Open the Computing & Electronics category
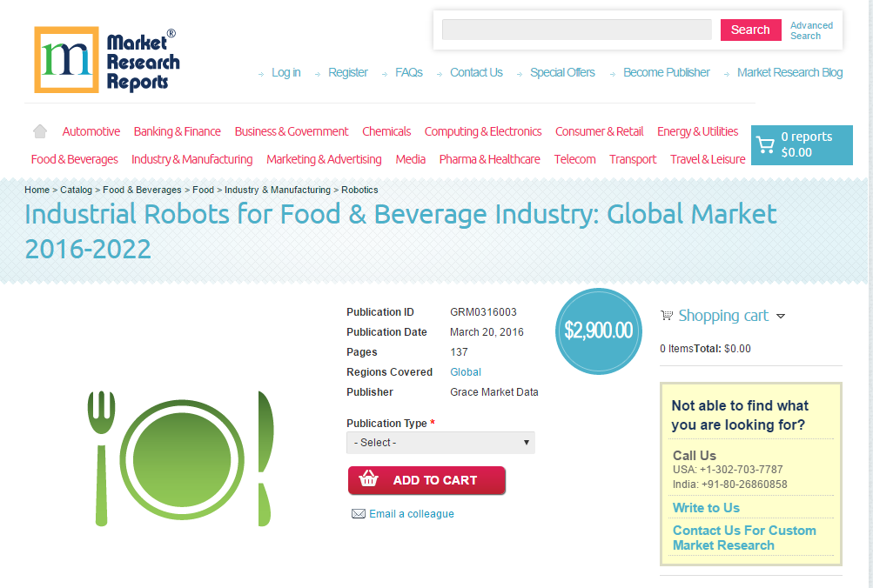Screen dimensions: 873x588 click(x=483, y=131)
